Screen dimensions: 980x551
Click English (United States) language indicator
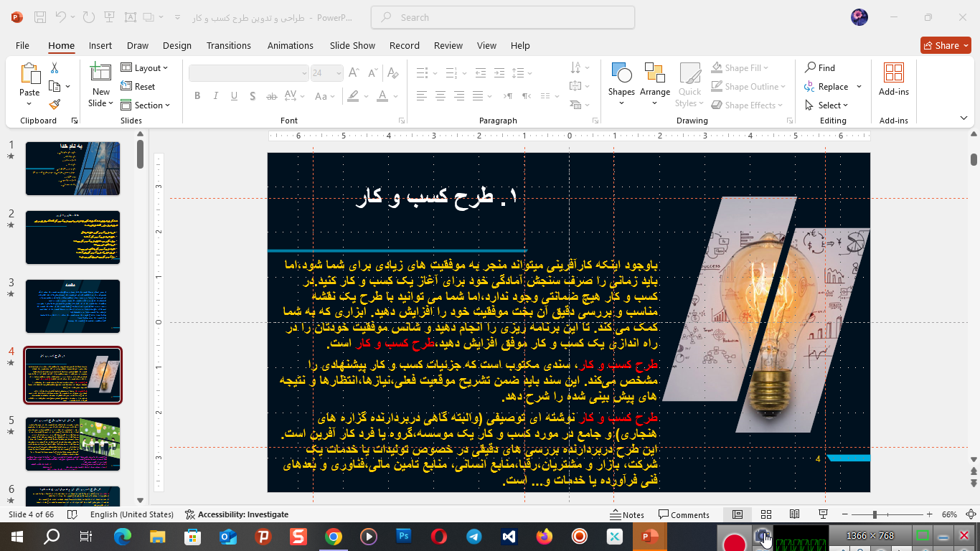pyautogui.click(x=132, y=514)
